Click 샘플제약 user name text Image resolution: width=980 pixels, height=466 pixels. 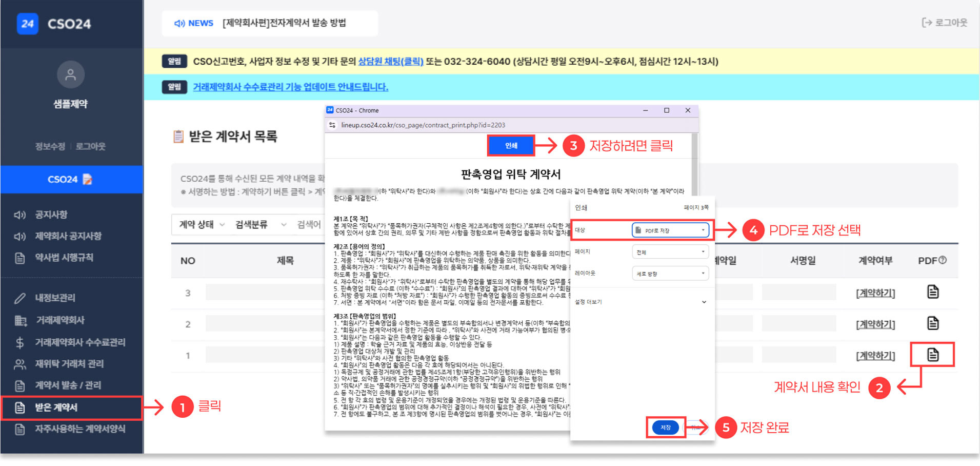pos(71,104)
